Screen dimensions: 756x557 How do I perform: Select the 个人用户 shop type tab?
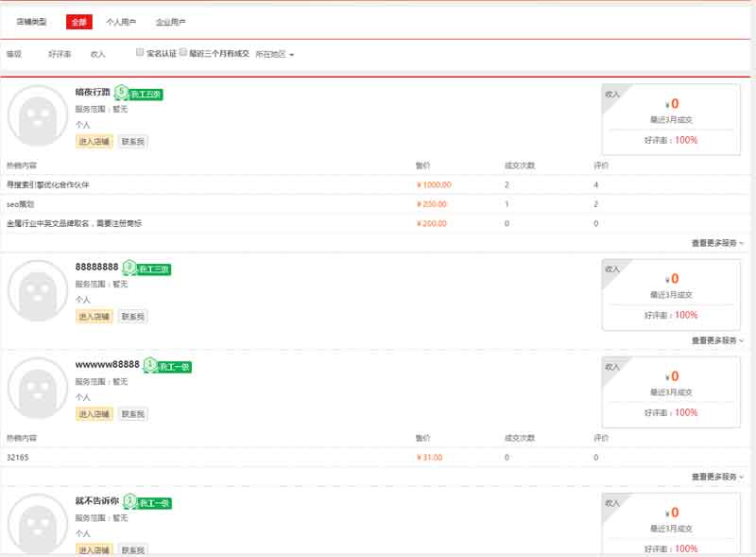click(120, 22)
